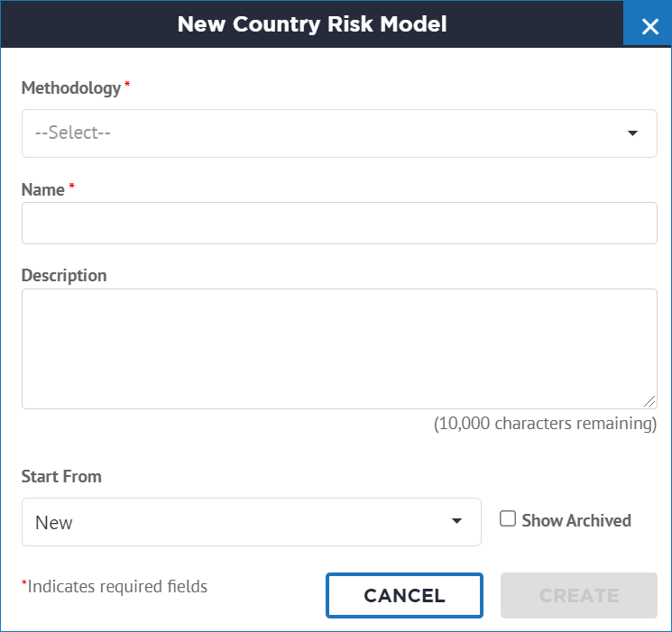The width and height of the screenshot is (672, 632).
Task: Click the Name field label
Action: coord(43,190)
